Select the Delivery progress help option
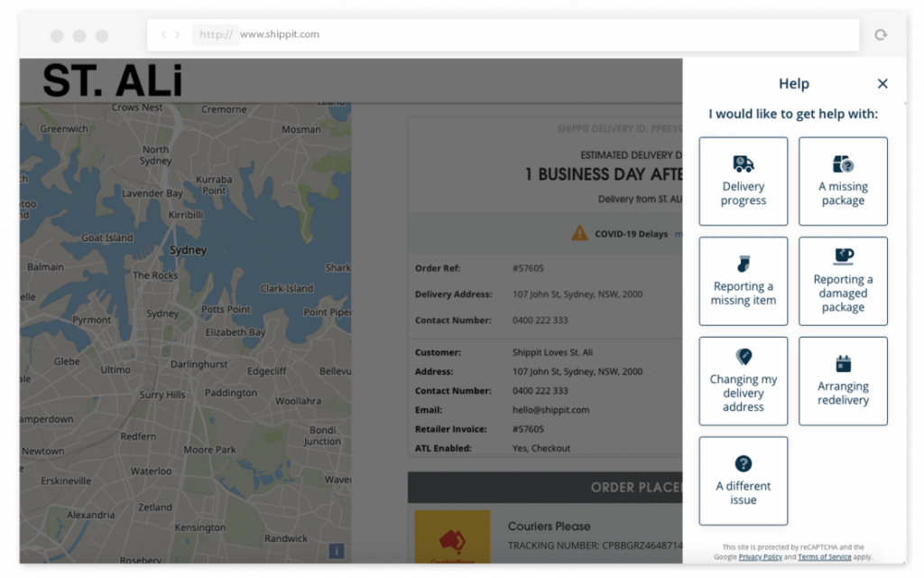 743,181
